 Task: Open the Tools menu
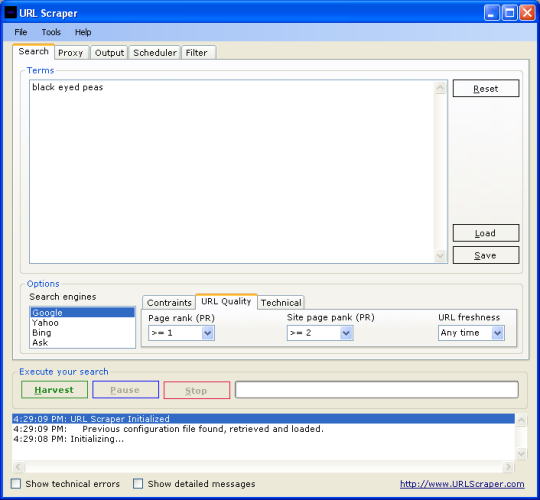(x=51, y=32)
